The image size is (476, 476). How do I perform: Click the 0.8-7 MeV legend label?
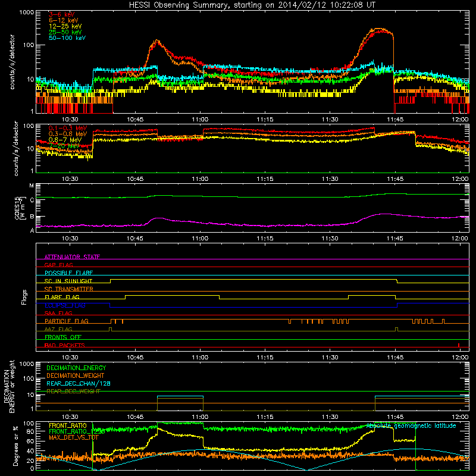(x=65, y=140)
